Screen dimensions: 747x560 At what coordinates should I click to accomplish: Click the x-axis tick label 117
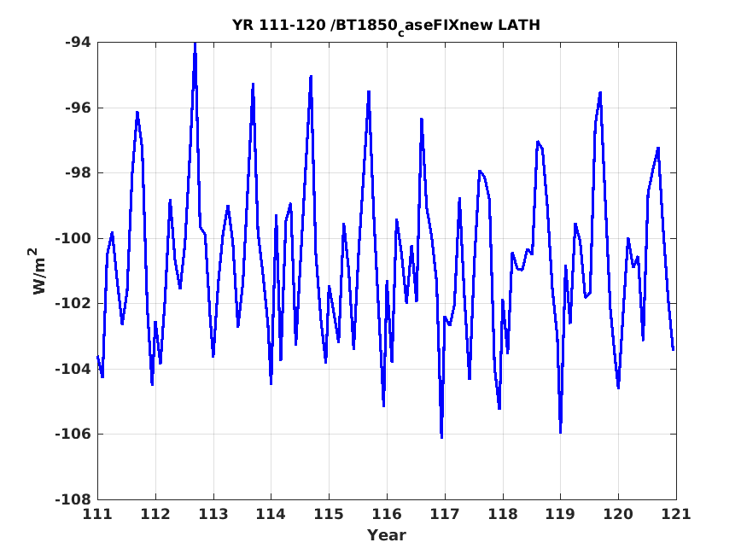point(445,514)
